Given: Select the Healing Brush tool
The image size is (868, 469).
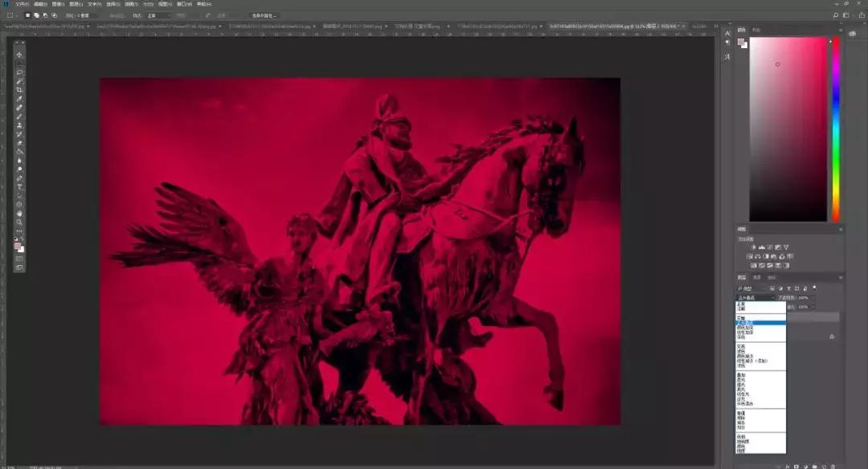Looking at the screenshot, I should coord(19,108).
